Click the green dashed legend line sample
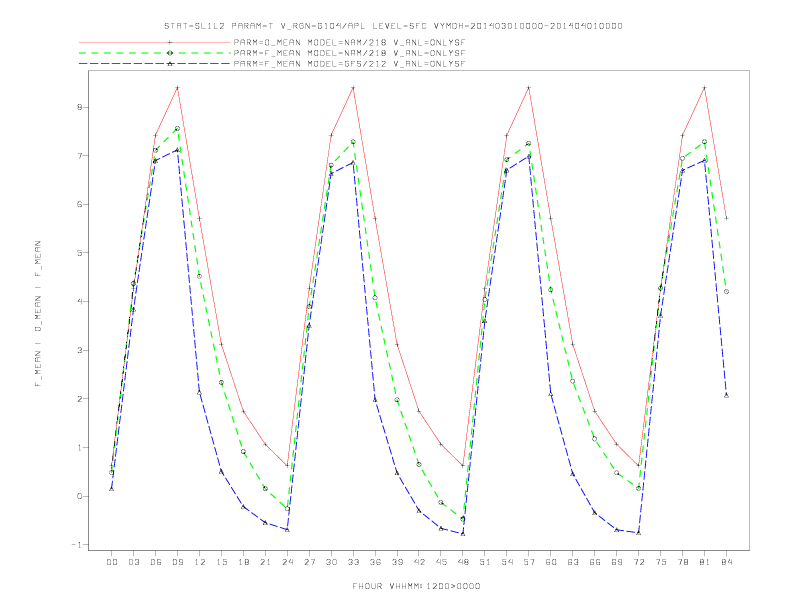The width and height of the screenshot is (792, 612). click(x=155, y=53)
